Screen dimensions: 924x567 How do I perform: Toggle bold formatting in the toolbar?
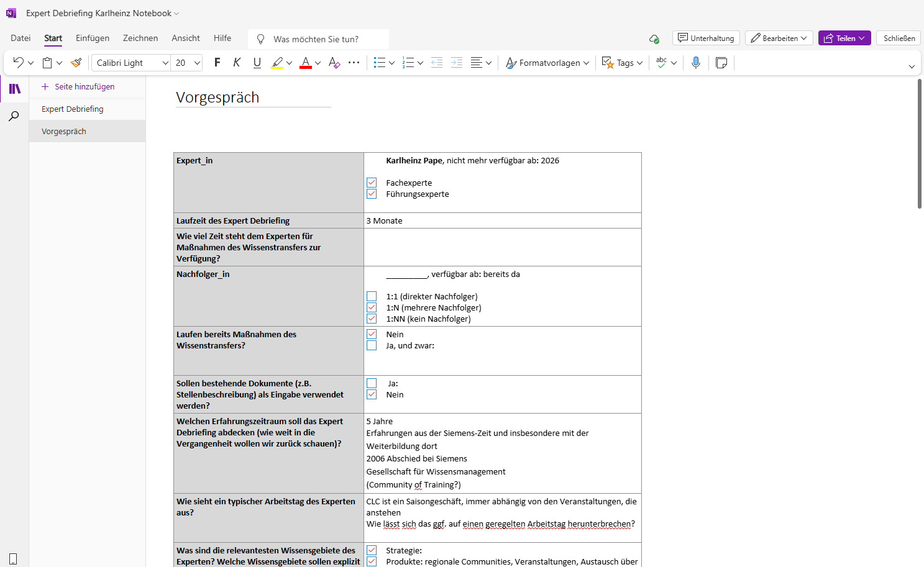click(217, 63)
